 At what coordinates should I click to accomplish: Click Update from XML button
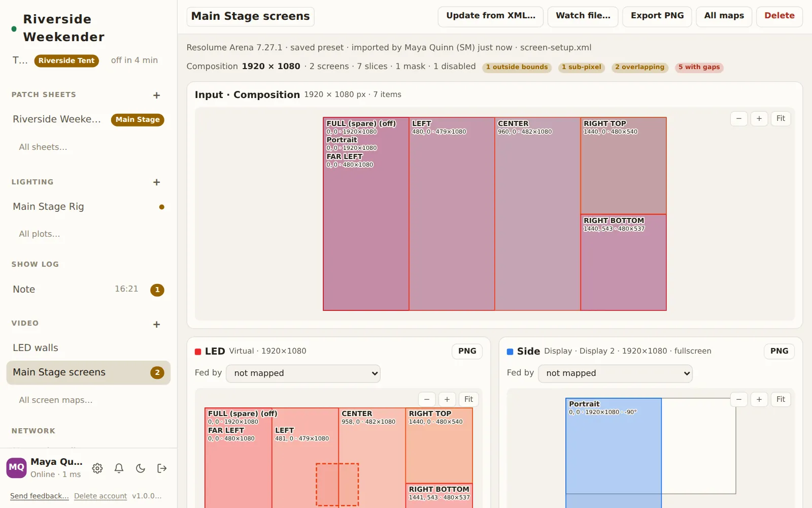click(x=491, y=16)
